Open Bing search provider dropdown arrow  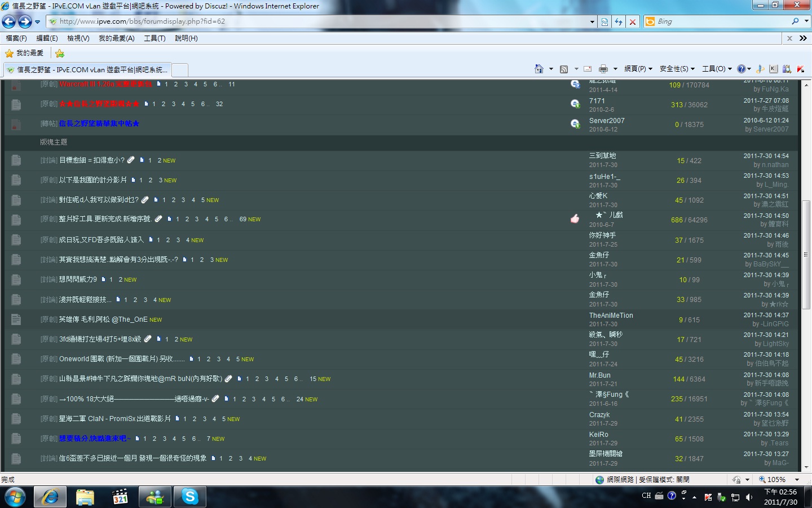pyautogui.click(x=806, y=21)
